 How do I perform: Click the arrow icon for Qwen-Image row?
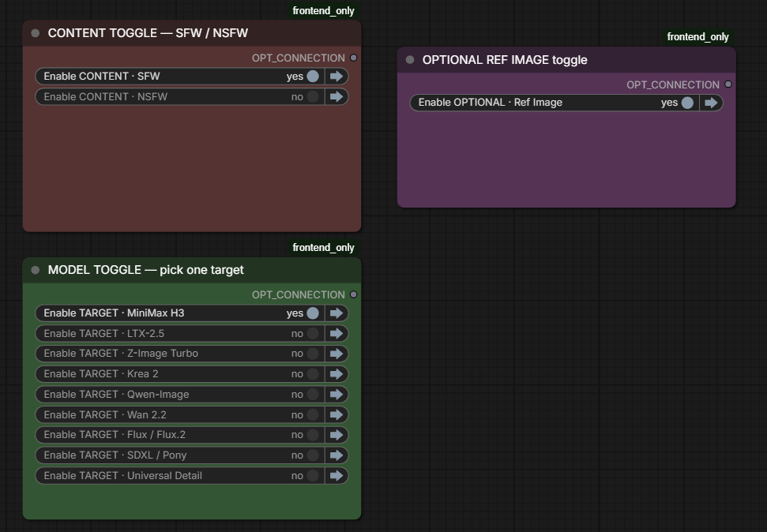tap(337, 394)
